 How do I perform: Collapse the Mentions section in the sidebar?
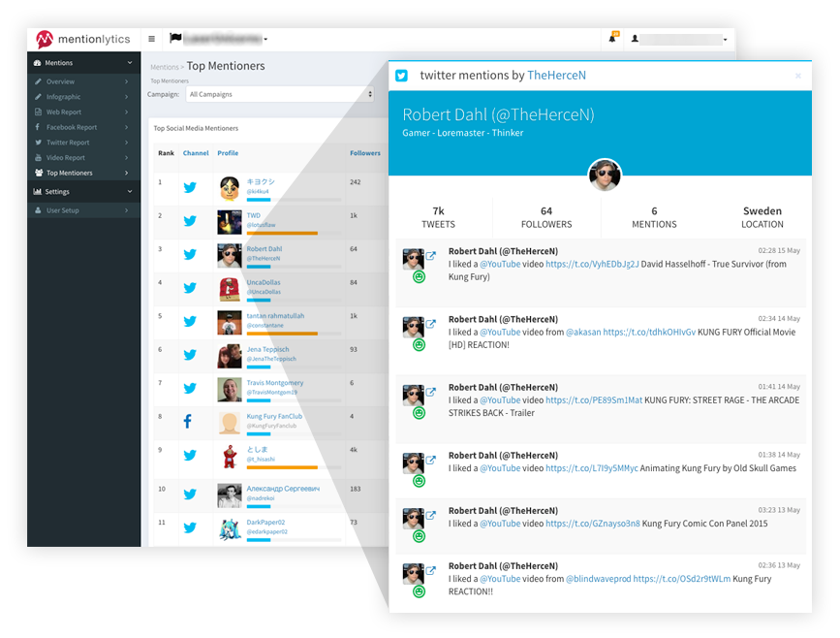point(129,61)
